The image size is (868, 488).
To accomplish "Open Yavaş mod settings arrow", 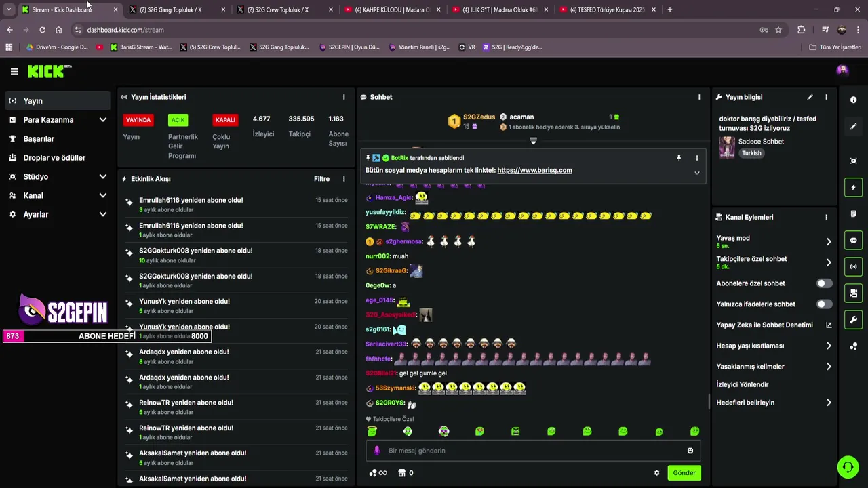I will click(x=829, y=241).
